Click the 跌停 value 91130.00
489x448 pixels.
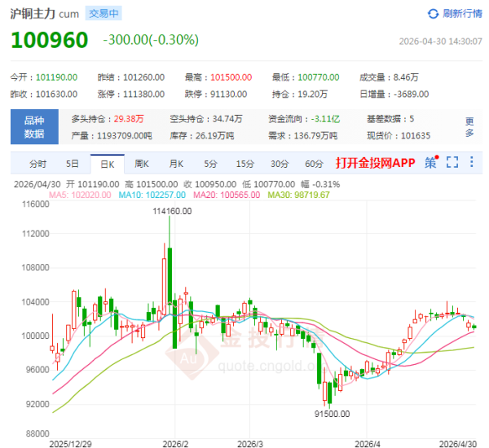[228, 94]
